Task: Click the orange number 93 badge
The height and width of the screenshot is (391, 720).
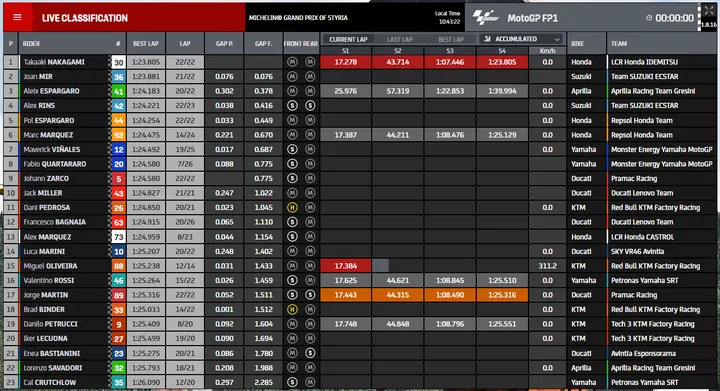Action: [118, 135]
